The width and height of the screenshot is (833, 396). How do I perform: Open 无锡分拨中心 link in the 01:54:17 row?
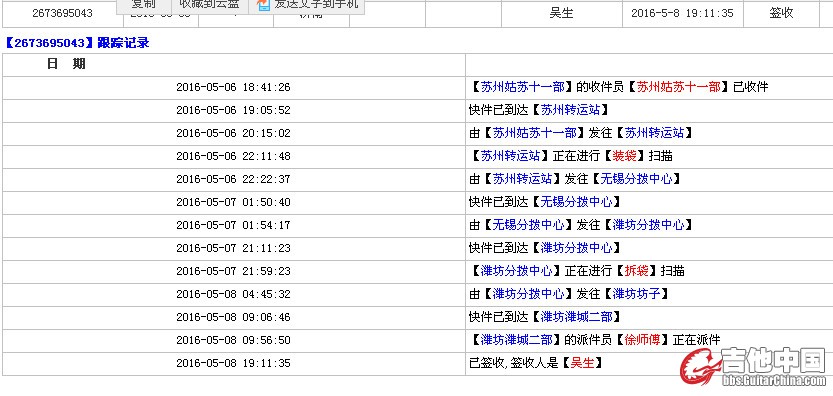[529, 225]
